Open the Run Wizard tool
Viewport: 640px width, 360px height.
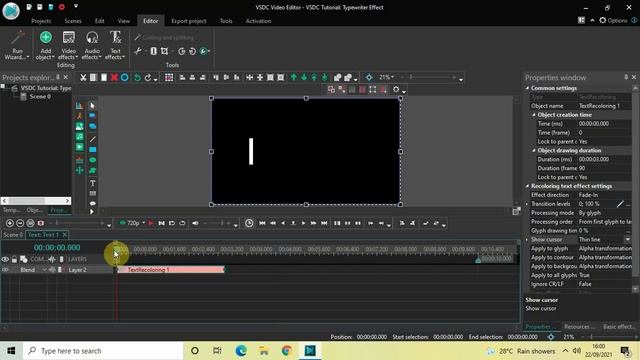pos(17,45)
